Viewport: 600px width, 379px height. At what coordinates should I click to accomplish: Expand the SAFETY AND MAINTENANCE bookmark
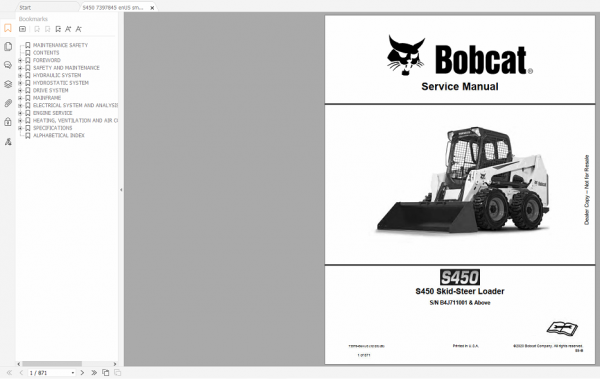pyautogui.click(x=20, y=68)
